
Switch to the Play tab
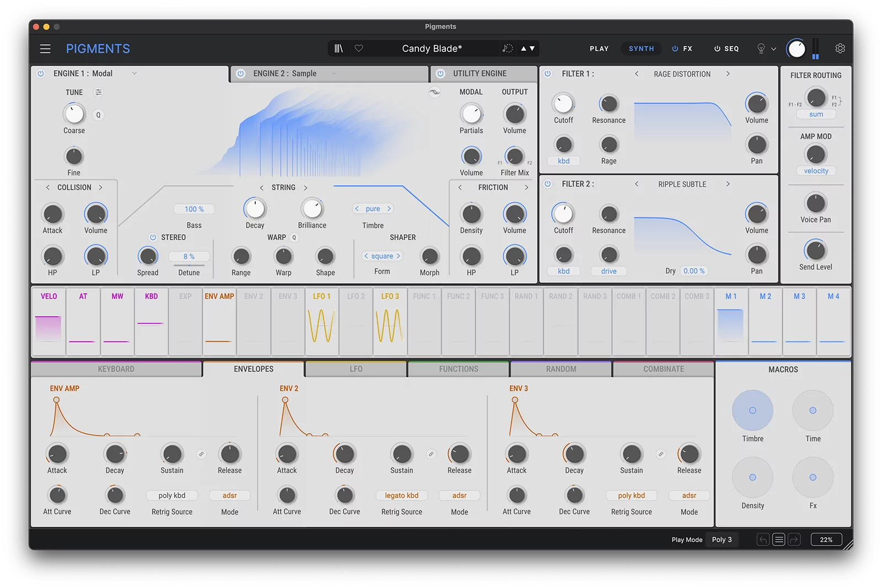(x=599, y=48)
